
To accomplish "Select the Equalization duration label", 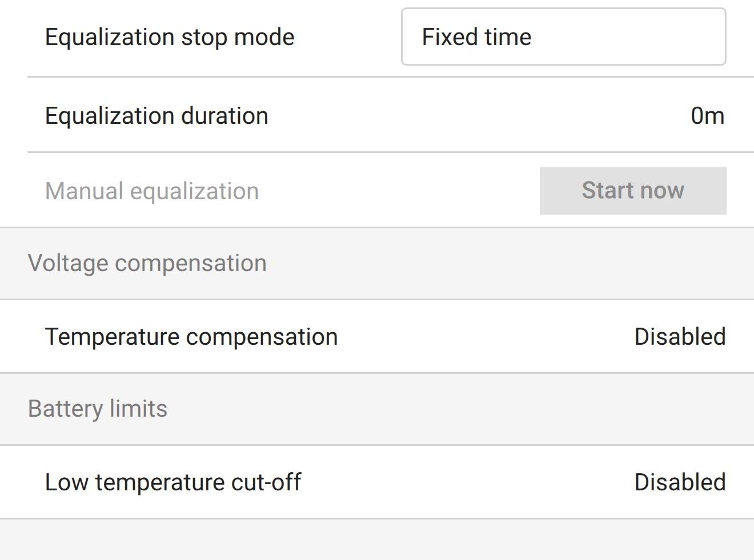I will pos(157,116).
